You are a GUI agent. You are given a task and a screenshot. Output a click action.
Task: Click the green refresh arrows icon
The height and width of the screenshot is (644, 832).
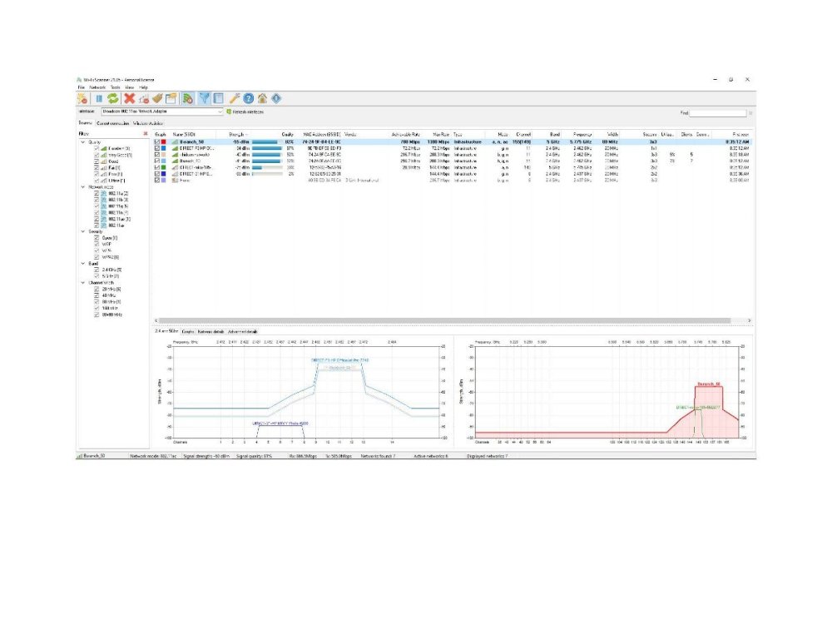112,98
